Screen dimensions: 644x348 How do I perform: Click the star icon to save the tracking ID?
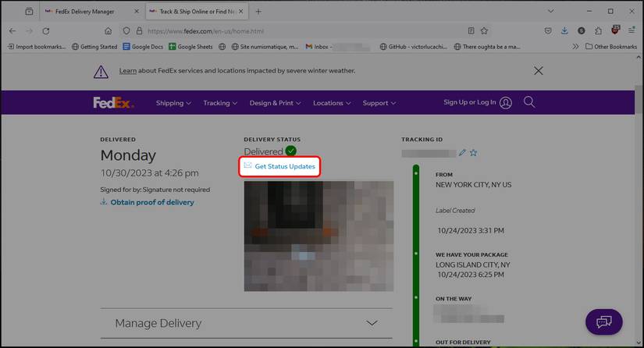(x=473, y=152)
